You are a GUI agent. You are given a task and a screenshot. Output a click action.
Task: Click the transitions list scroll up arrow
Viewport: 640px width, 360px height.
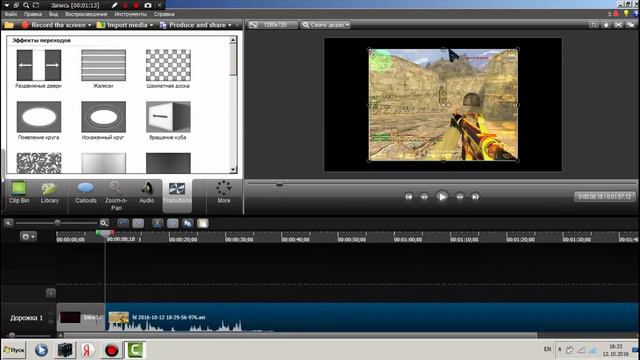233,40
